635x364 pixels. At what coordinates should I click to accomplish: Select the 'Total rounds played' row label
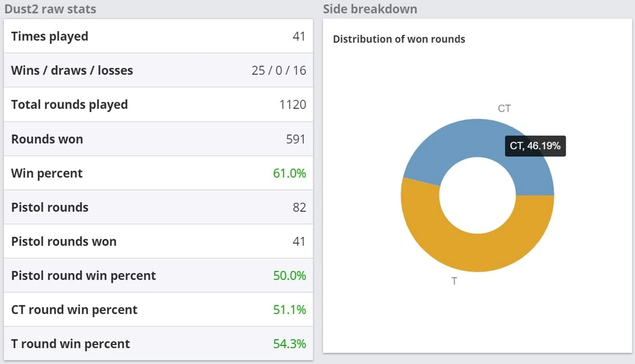coord(69,104)
